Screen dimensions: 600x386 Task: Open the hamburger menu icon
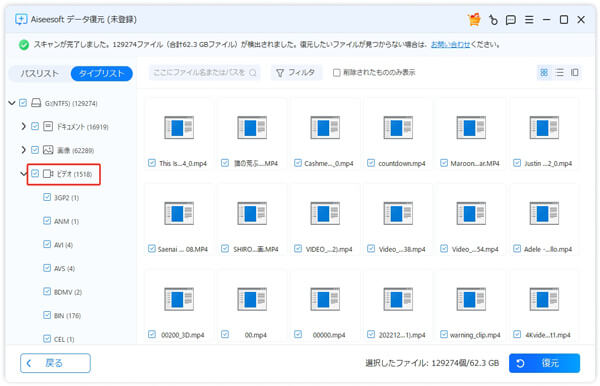point(529,20)
